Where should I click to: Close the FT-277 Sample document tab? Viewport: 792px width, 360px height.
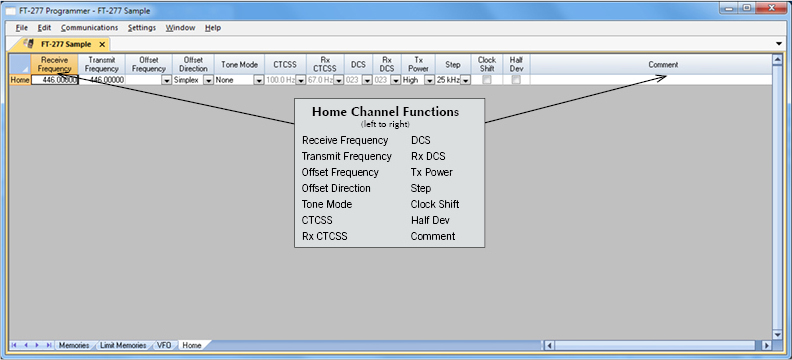pyautogui.click(x=102, y=44)
